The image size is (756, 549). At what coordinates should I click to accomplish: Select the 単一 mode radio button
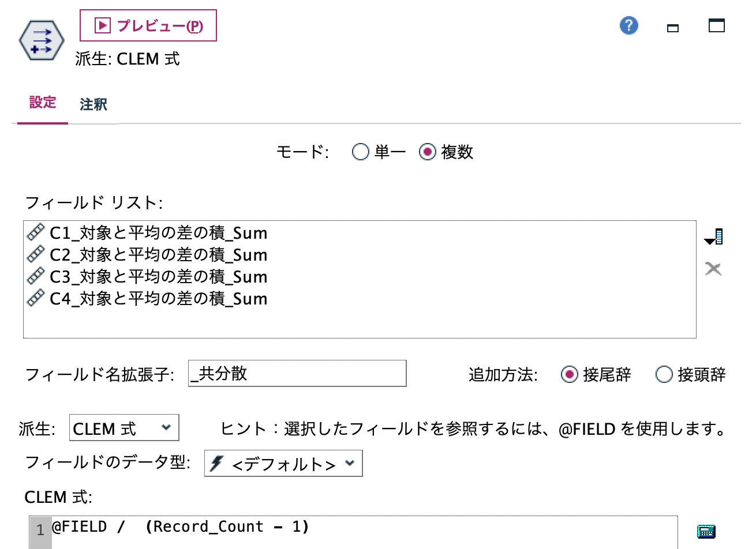[360, 152]
